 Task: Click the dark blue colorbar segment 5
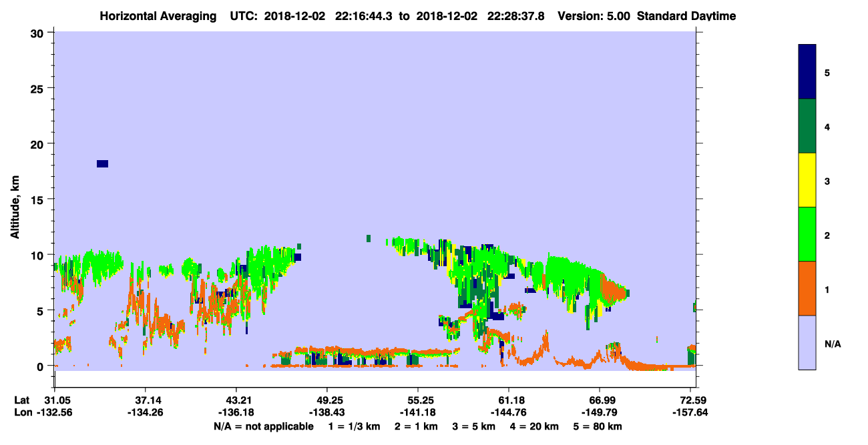807,72
